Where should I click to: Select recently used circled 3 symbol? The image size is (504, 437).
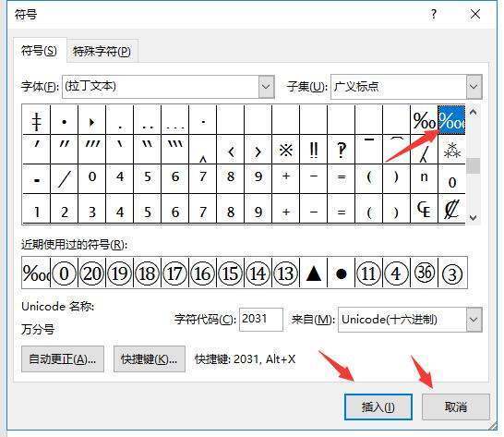452,273
